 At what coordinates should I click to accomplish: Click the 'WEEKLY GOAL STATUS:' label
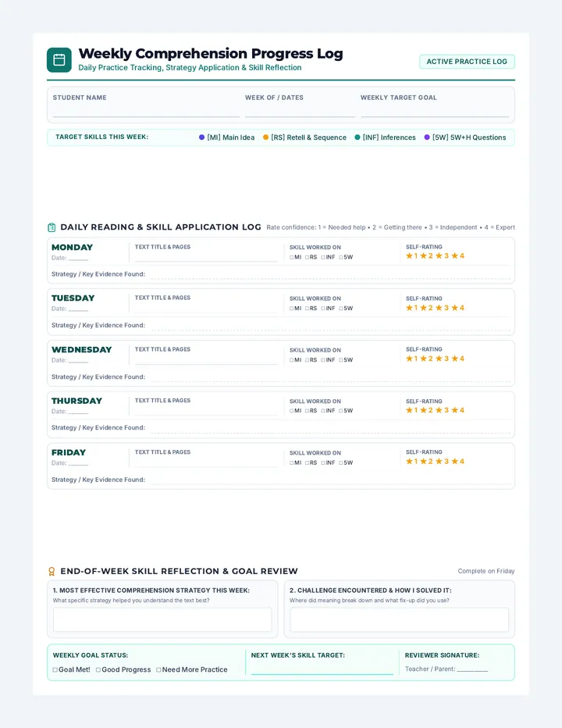point(91,655)
